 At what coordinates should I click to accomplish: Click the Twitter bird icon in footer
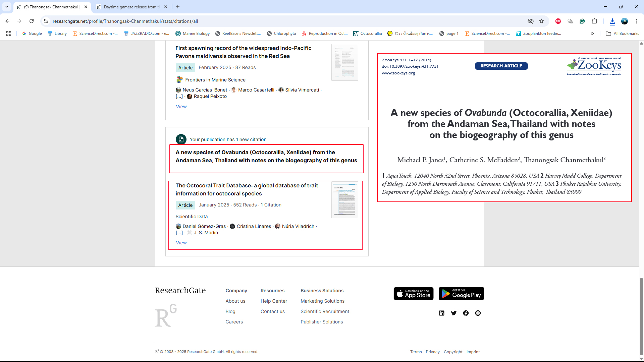pos(453,313)
